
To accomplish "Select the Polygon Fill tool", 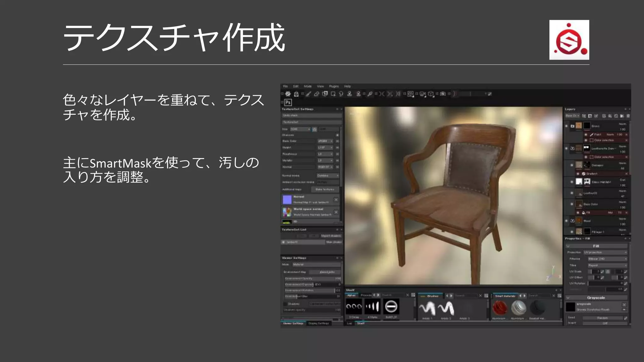I will pyautogui.click(x=333, y=94).
